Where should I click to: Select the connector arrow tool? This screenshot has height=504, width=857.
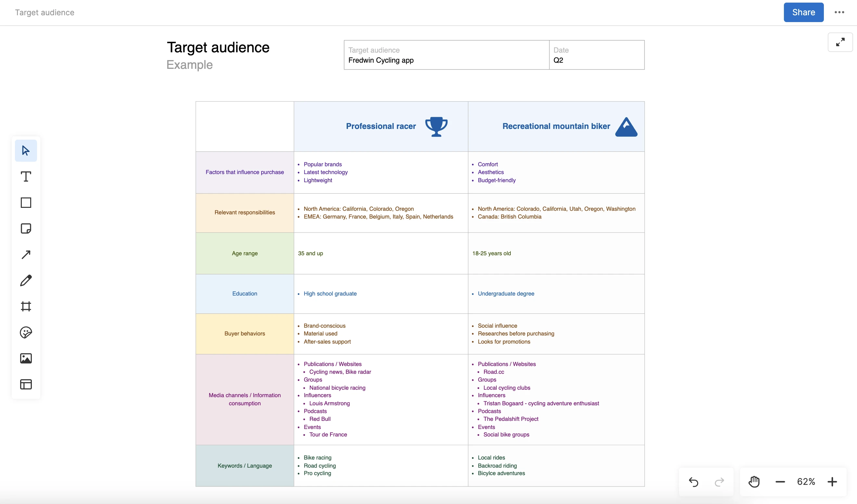pyautogui.click(x=26, y=254)
